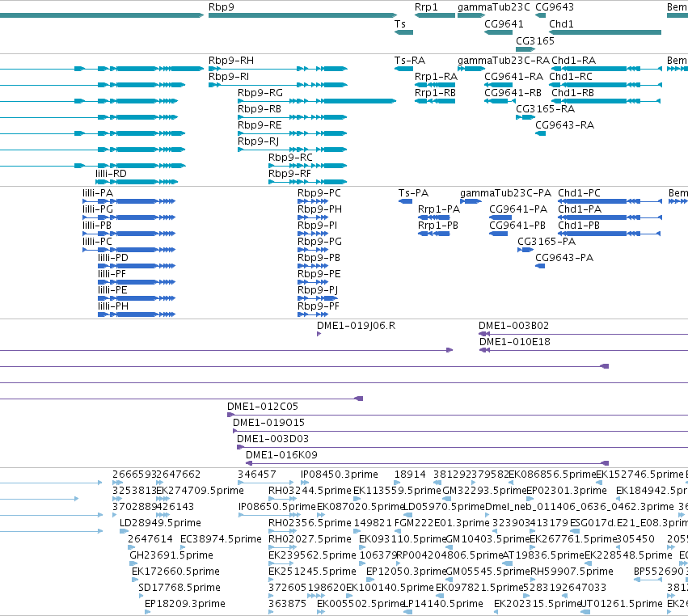Screen dimensions: 688x616
Task: Open the 'Rbp9-RF' transcript label
Action: (x=289, y=174)
